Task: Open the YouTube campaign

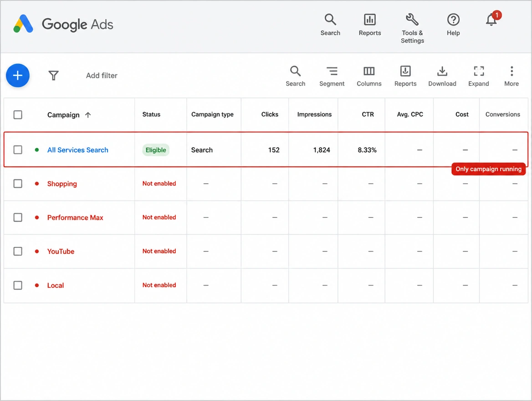Action: pos(61,251)
